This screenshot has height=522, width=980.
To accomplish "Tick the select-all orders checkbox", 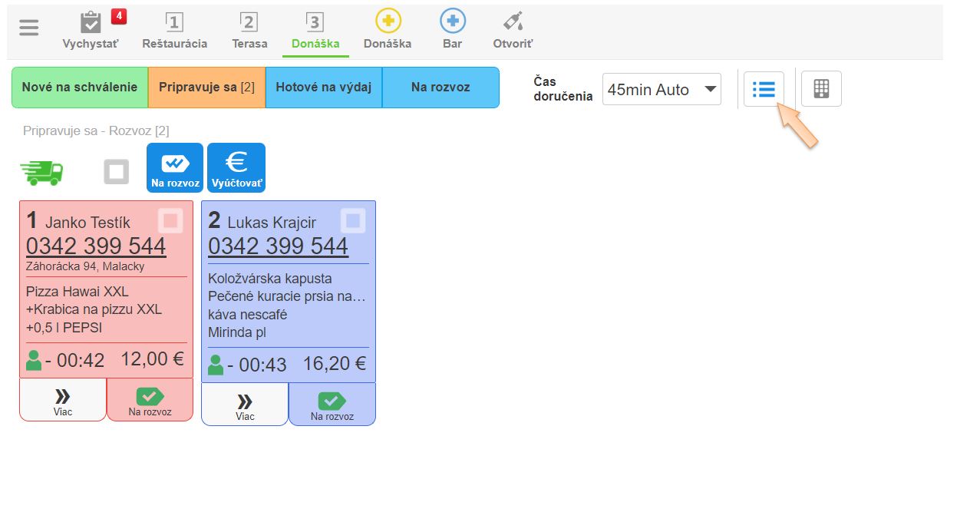I will coord(117,173).
